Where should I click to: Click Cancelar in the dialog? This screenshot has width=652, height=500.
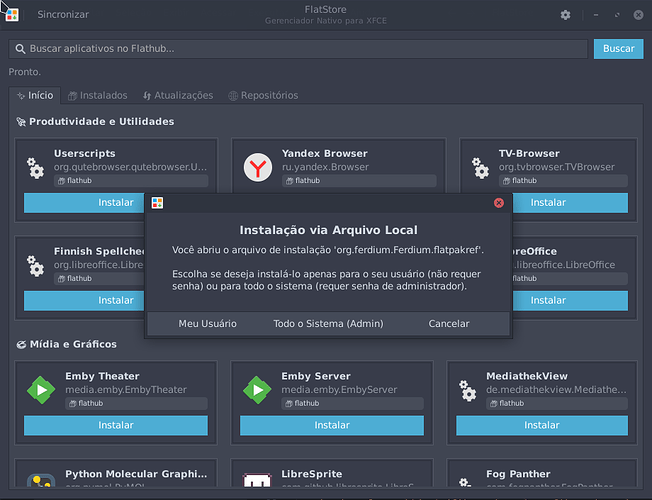[x=449, y=324]
